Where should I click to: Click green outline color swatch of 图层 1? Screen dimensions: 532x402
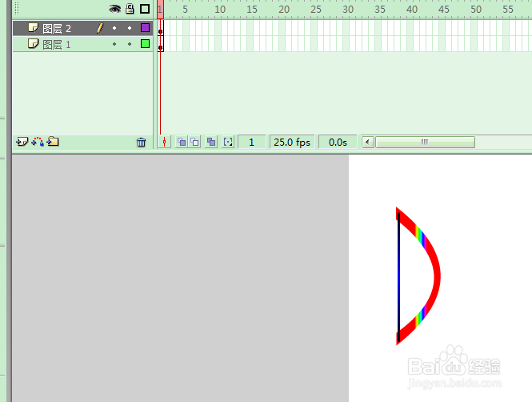click(145, 43)
